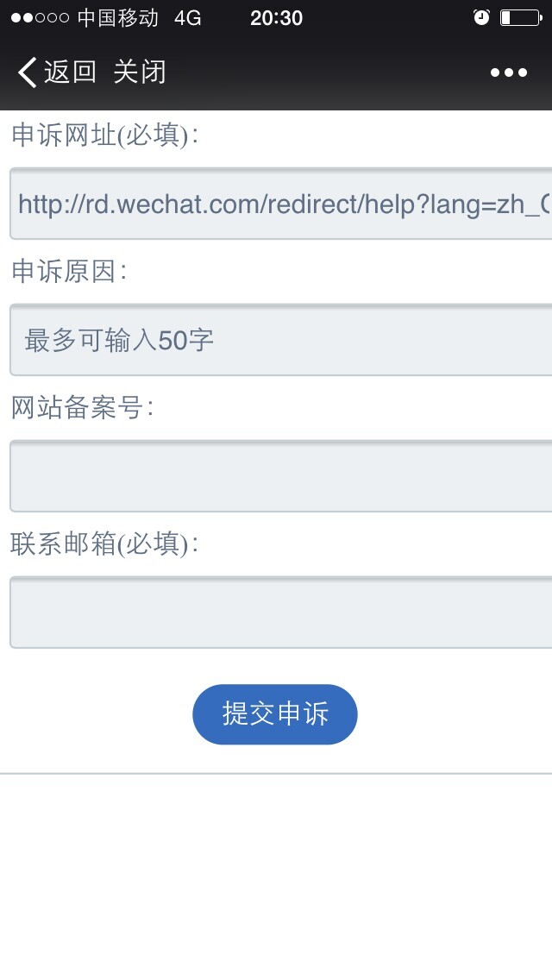Tap the 申诉网址(必填) label
This screenshot has width=552, height=980.
[105, 135]
